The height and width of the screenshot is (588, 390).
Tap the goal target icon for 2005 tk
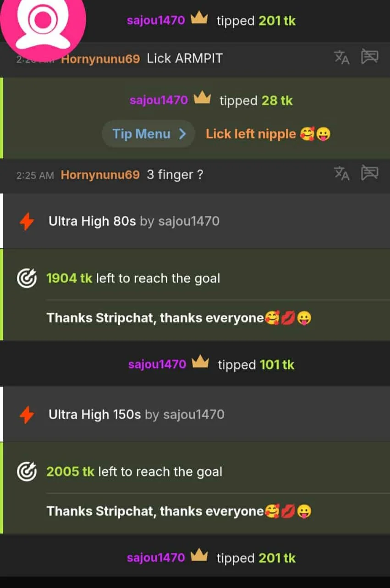pyautogui.click(x=27, y=472)
